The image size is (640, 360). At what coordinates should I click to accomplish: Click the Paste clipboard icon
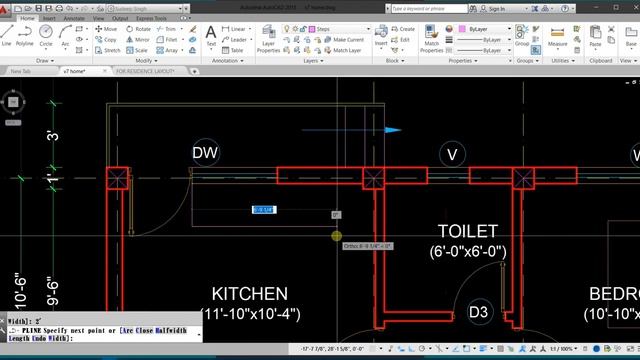pyautogui.click(x=595, y=36)
